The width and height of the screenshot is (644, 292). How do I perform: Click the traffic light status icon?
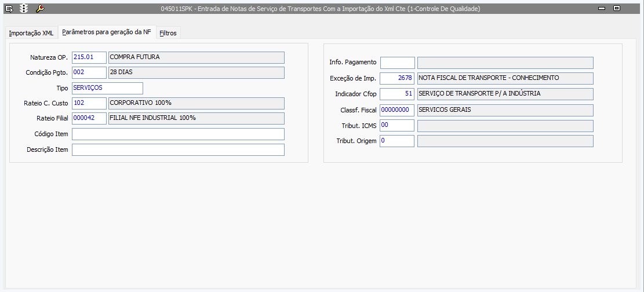23,9
